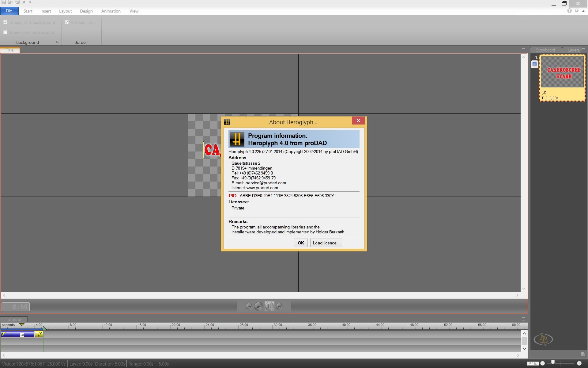
Task: Click the zoom slider handle
Action: point(553,362)
